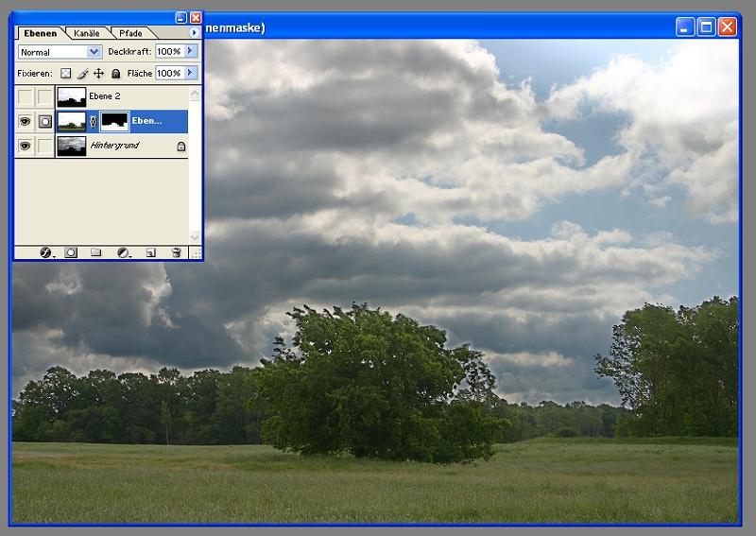Viewport: 756px width, 536px height.
Task: Select the black layer mask thumbnail
Action: tap(114, 122)
